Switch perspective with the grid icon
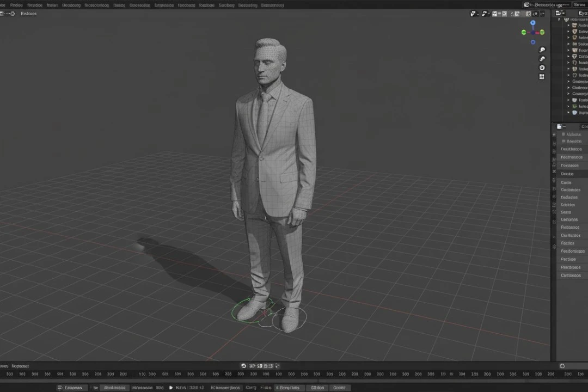The height and width of the screenshot is (392, 588). coord(542,77)
